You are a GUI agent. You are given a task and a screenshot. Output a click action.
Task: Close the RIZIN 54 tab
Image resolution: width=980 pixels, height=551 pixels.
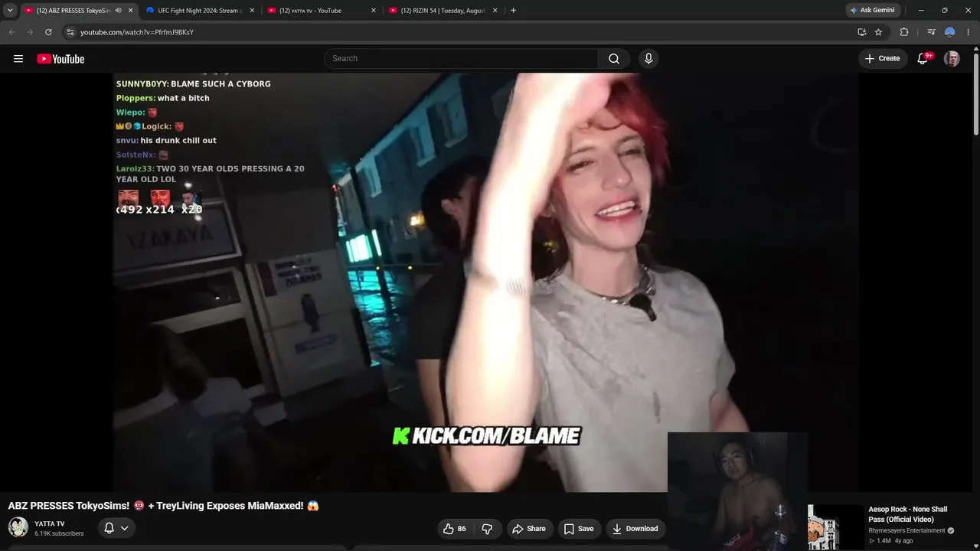click(x=495, y=11)
